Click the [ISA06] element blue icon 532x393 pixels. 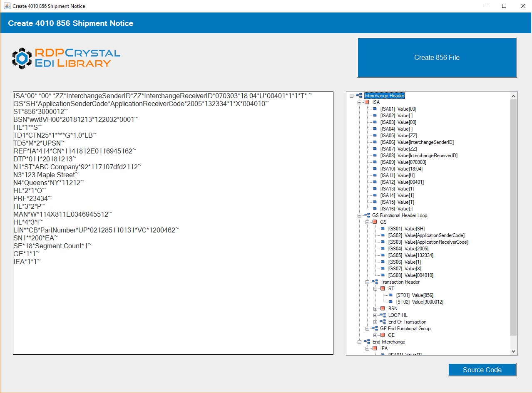point(375,142)
